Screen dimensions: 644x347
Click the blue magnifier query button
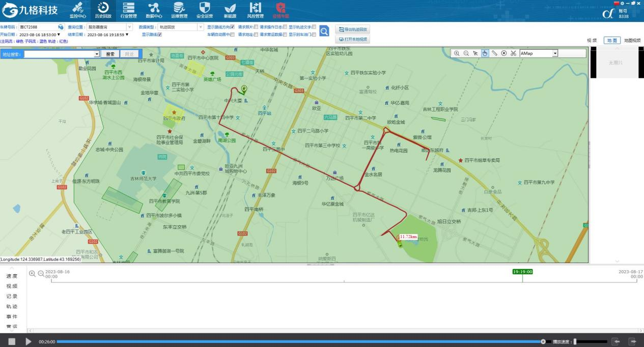point(324,32)
